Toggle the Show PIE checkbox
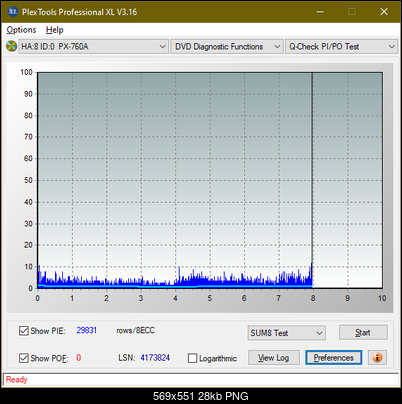402x404 pixels. 24,331
